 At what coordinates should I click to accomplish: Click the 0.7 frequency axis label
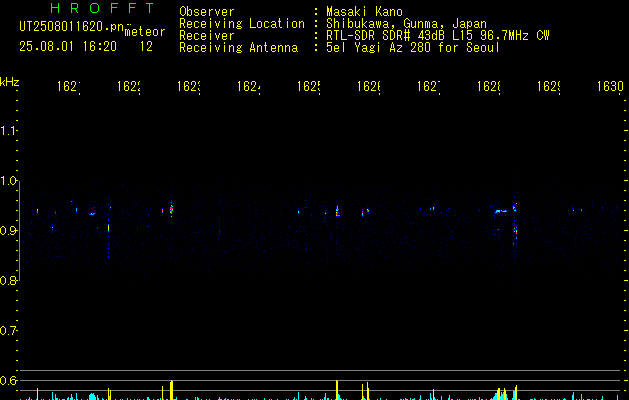tap(8, 331)
